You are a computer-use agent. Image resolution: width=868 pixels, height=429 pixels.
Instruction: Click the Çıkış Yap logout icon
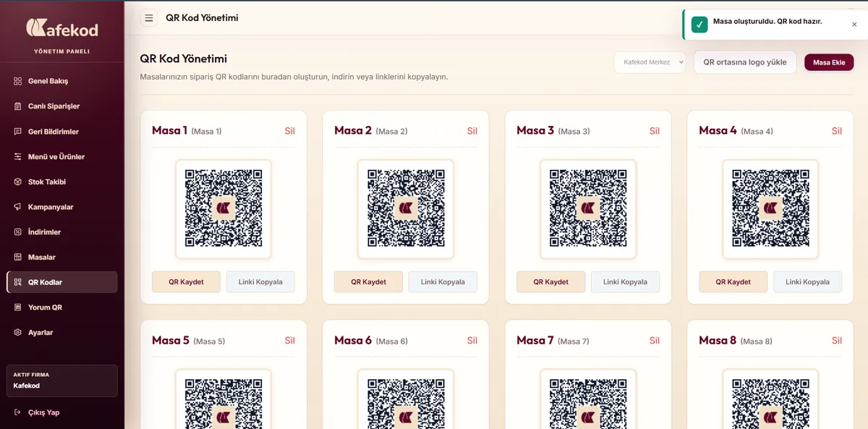click(x=18, y=412)
